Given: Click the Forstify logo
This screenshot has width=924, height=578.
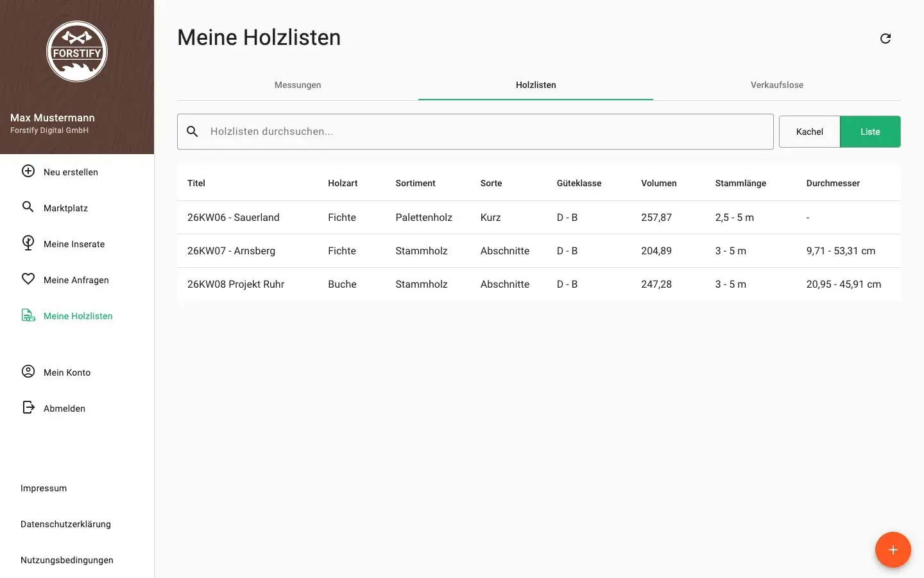Looking at the screenshot, I should (x=77, y=51).
